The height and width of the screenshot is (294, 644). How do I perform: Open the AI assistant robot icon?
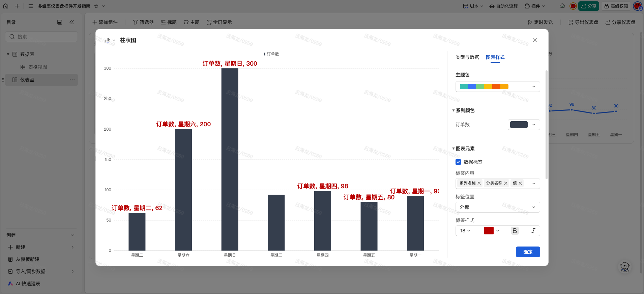point(624,267)
